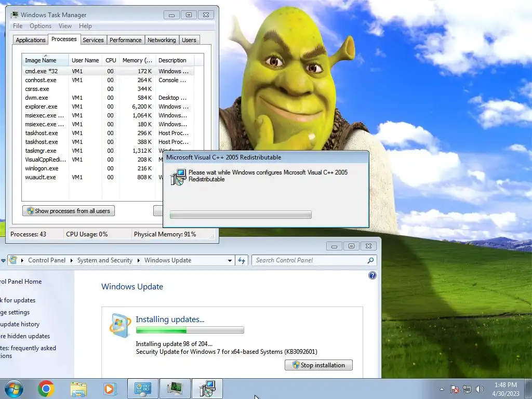532x399 pixels.
Task: Open the update history link in sidebar
Action: (x=20, y=324)
